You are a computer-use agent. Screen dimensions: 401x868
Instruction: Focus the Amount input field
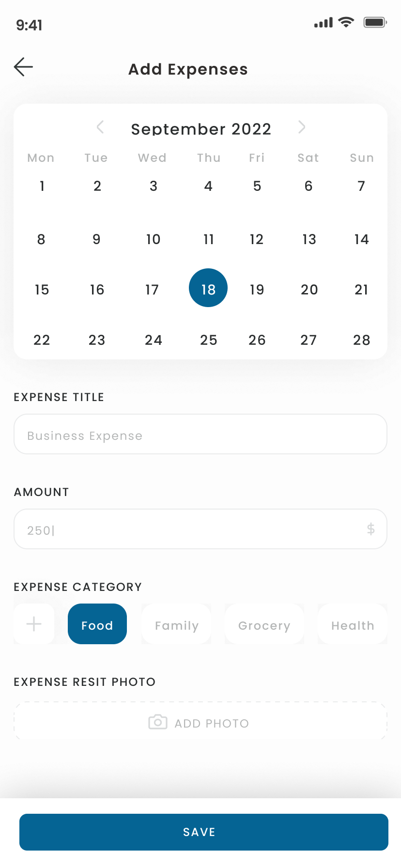(x=200, y=529)
